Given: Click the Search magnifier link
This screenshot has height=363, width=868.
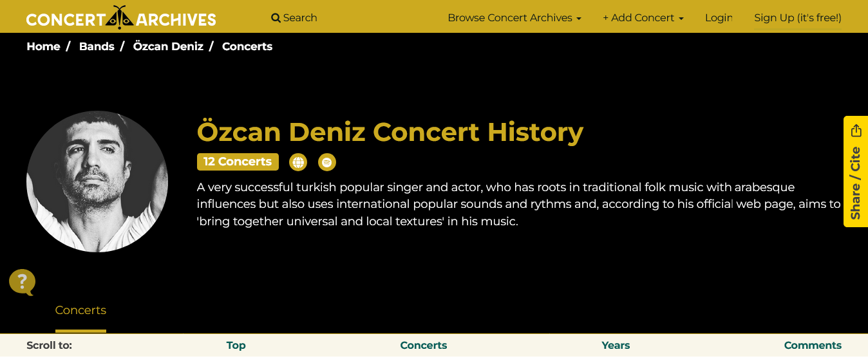Looking at the screenshot, I should pos(294,17).
